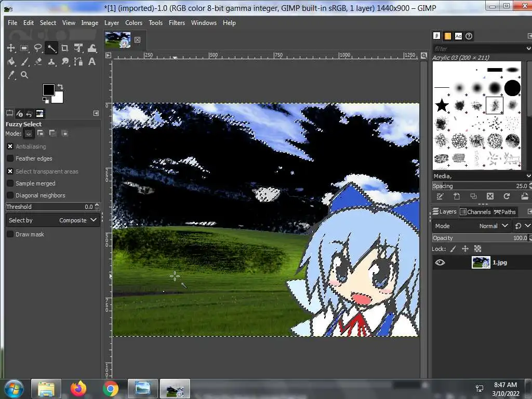Open the Layers dock configure menu

pos(529,212)
